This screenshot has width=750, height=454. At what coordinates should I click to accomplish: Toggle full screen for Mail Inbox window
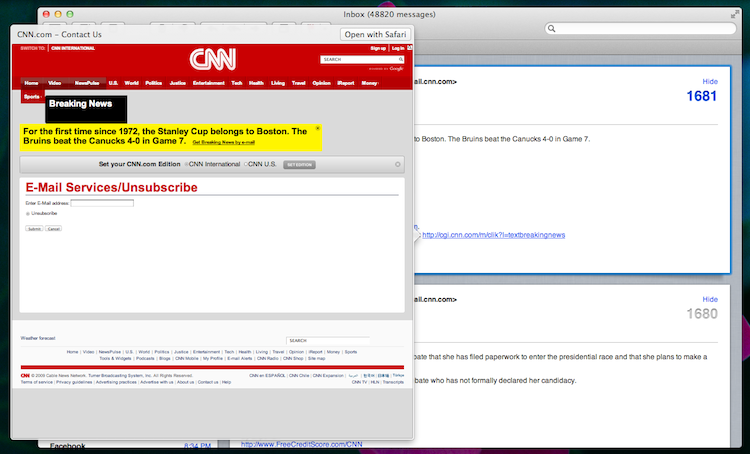click(x=734, y=14)
